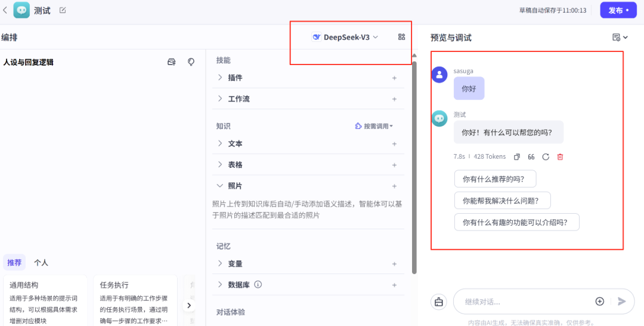Edit the bot name with pencil icon
The height and width of the screenshot is (326, 644).
[63, 10]
